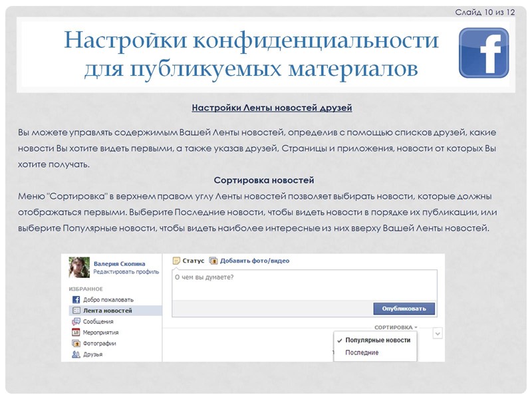Click the Фотографии icon
532x399 pixels.
[76, 343]
